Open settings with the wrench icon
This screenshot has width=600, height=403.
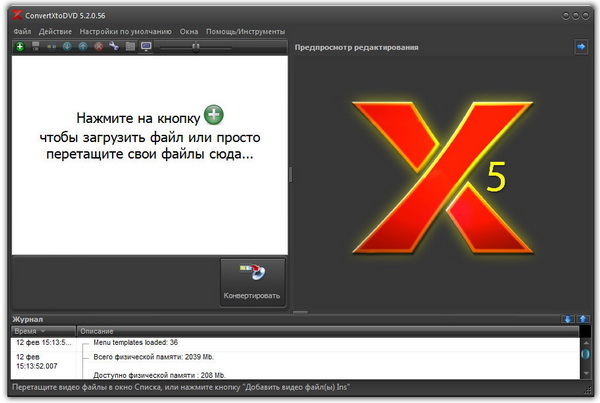point(114,46)
